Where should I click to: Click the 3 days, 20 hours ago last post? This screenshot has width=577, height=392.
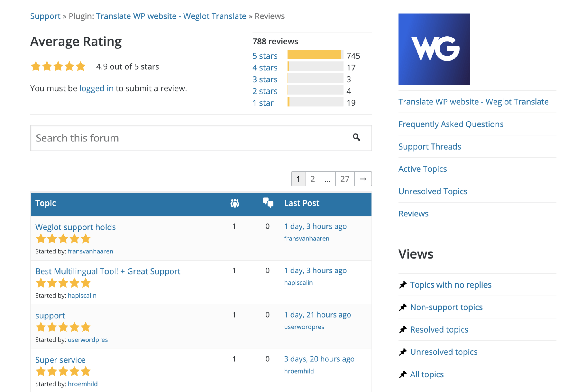click(x=319, y=359)
